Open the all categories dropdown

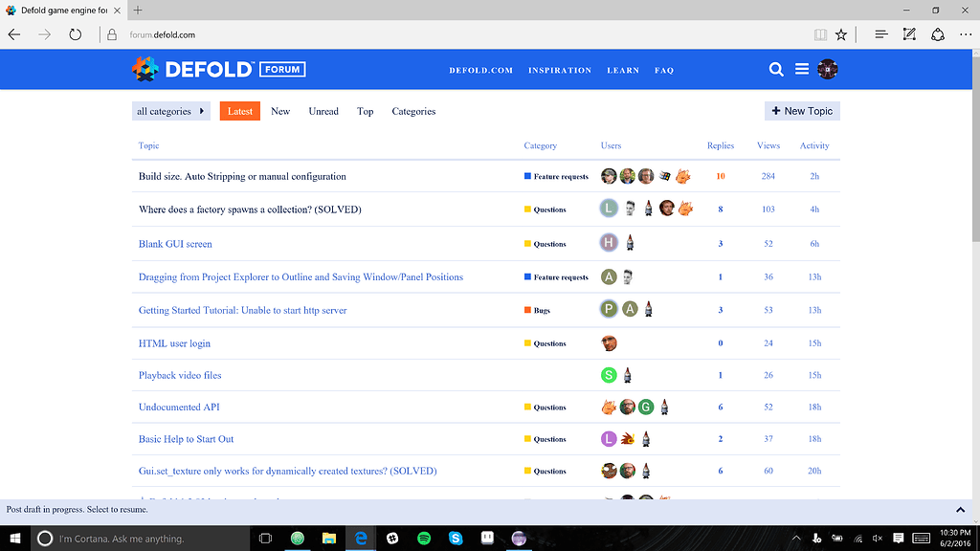pos(170,111)
